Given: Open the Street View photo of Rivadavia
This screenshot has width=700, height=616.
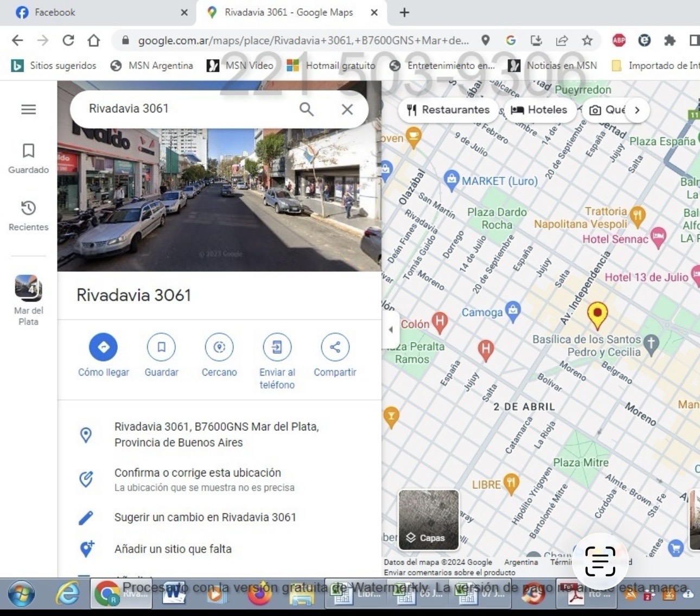Looking at the screenshot, I should pos(219,200).
